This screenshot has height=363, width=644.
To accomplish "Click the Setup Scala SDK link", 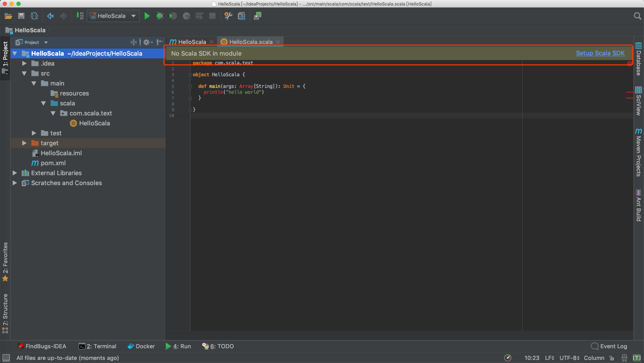I will click(x=600, y=53).
